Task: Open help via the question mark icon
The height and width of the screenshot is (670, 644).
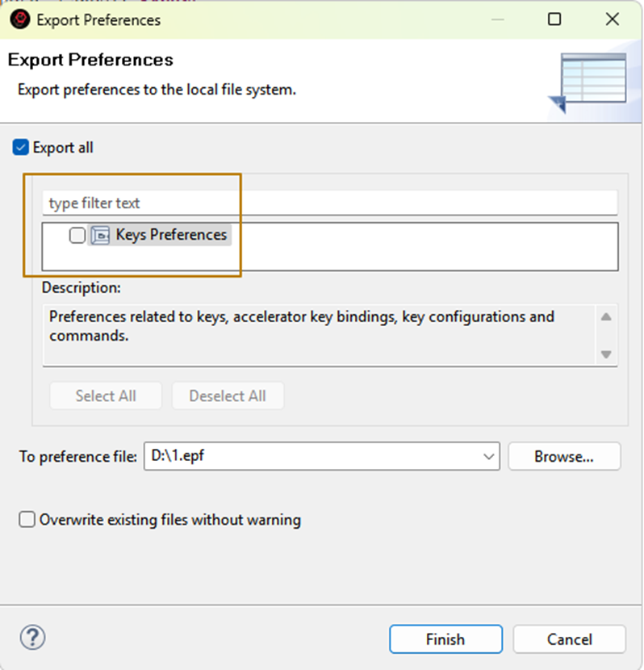Action: click(x=32, y=638)
